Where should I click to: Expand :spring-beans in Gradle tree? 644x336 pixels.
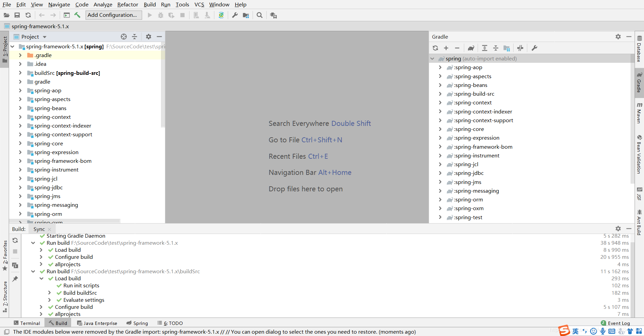click(x=440, y=85)
